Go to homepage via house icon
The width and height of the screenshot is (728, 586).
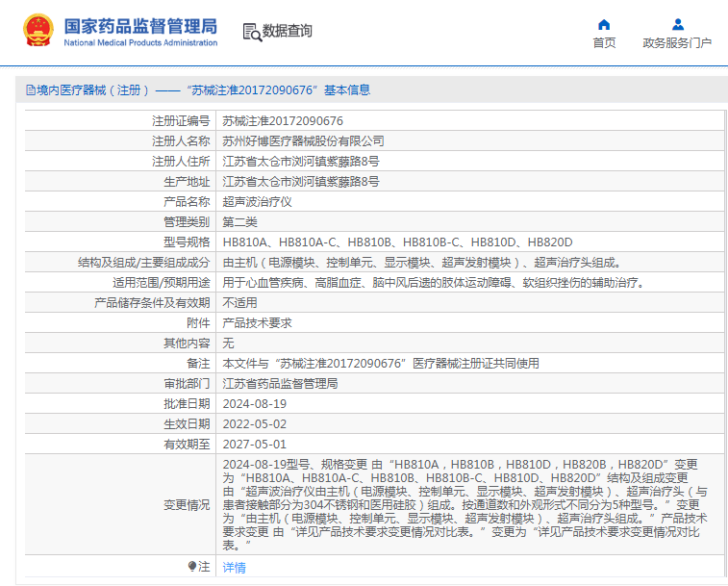(x=604, y=25)
